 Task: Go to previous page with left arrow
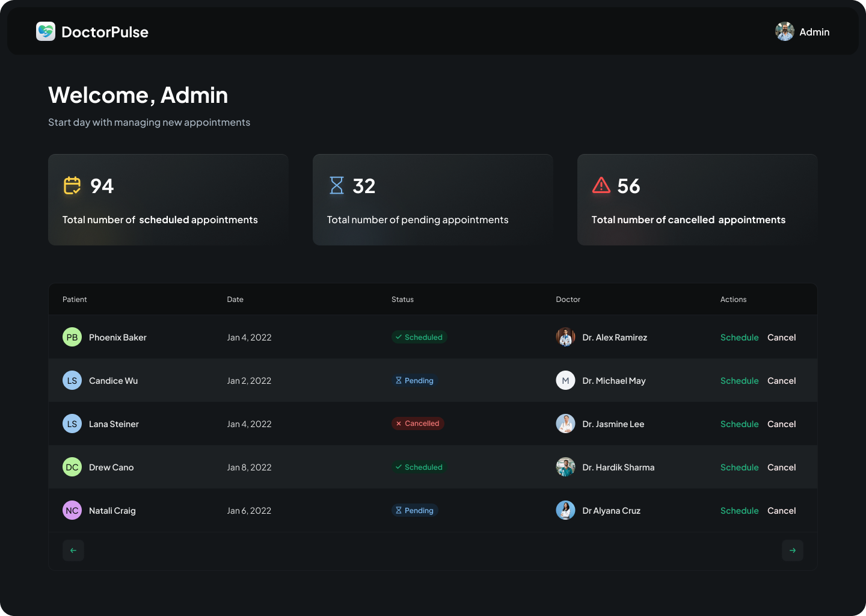(x=73, y=550)
